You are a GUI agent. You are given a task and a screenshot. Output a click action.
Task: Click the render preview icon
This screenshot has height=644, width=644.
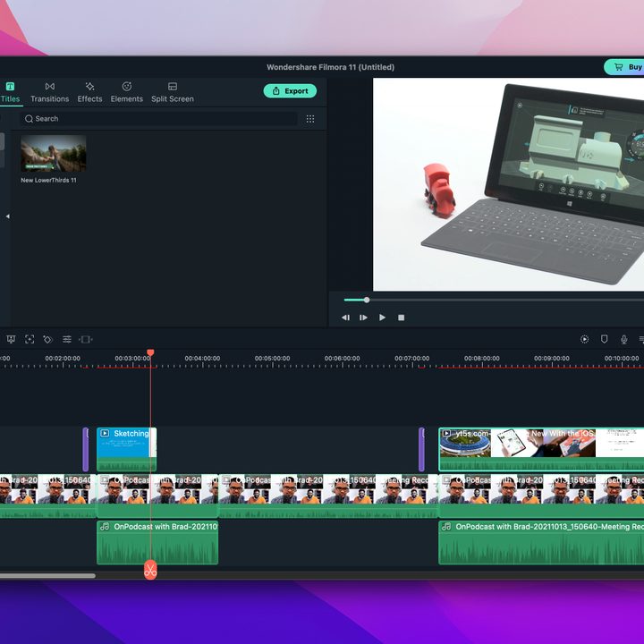point(584,339)
